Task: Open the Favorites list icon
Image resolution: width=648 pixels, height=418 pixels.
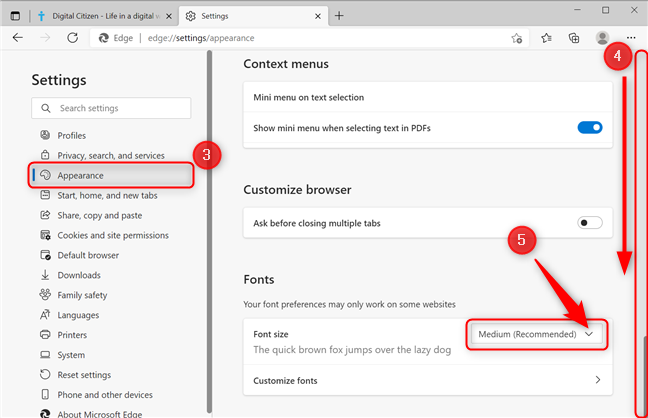Action: (x=546, y=38)
